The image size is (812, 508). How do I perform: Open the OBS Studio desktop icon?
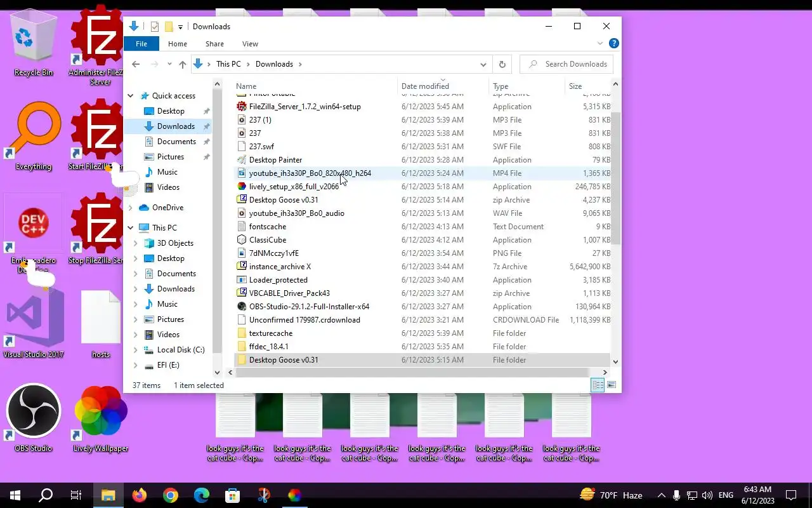(x=34, y=417)
